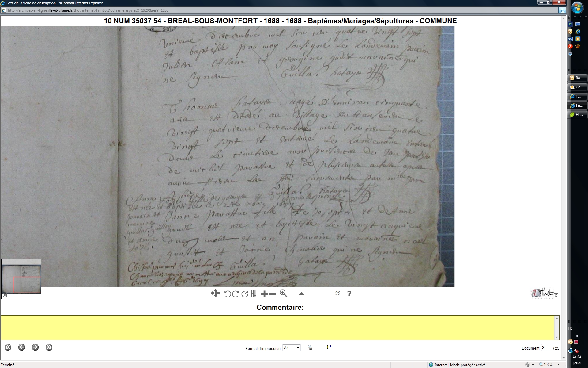Click the reset rotation arrow icon
The height and width of the screenshot is (368, 588).
click(x=244, y=294)
